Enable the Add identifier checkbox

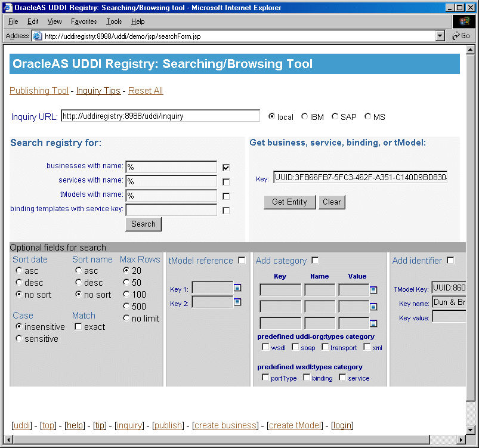coord(450,260)
